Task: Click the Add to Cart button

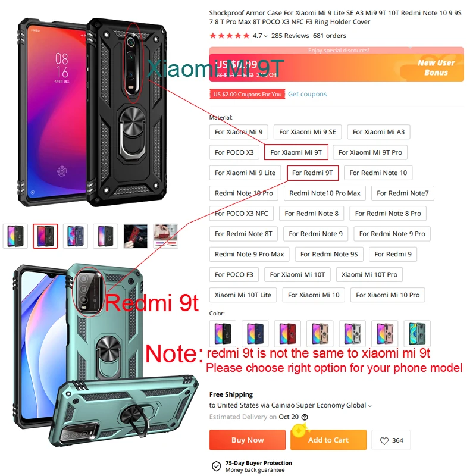Action: click(328, 440)
